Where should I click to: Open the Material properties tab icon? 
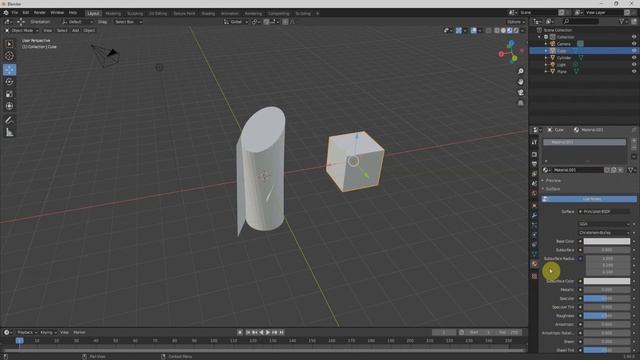click(x=534, y=264)
